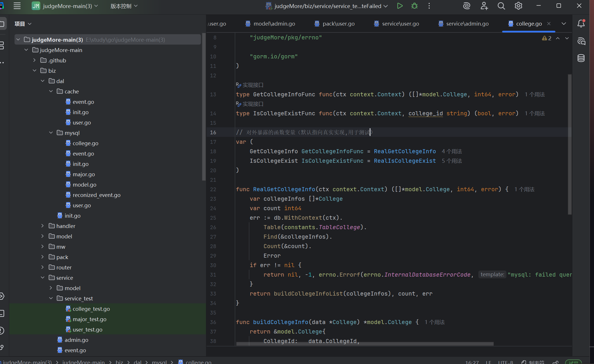Open the main hamburger menu

(x=17, y=6)
